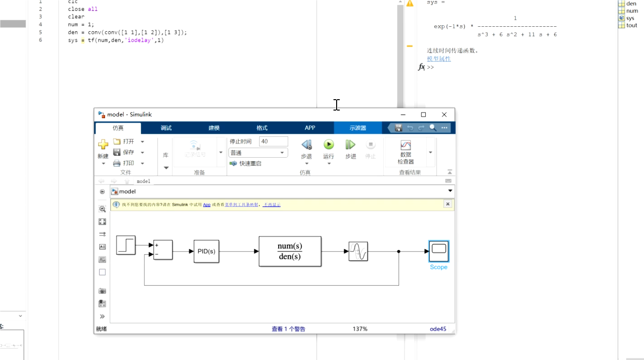Click the image palette icon

(102, 259)
